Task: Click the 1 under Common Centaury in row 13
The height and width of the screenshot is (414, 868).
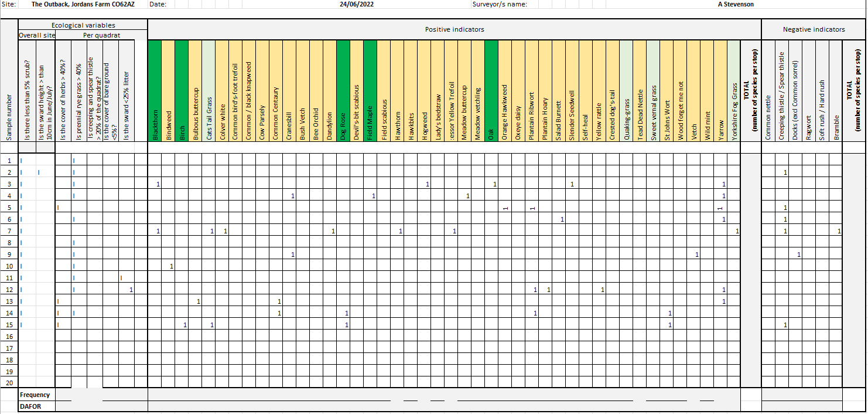Action: point(279,301)
